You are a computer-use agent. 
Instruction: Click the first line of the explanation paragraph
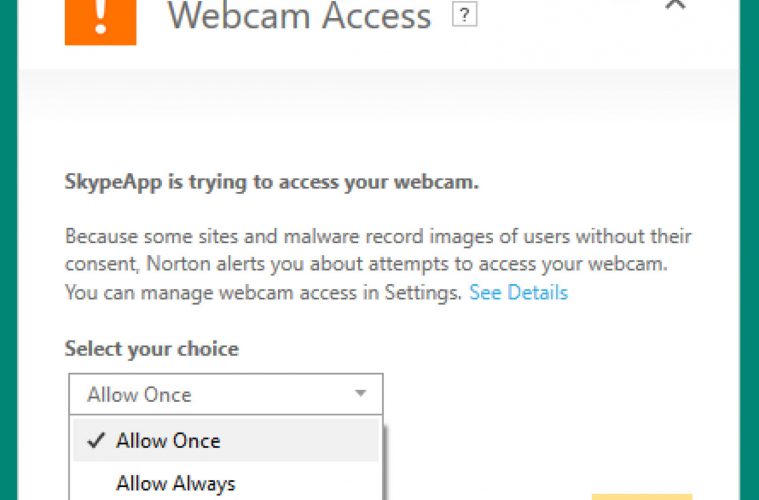pyautogui.click(x=378, y=236)
